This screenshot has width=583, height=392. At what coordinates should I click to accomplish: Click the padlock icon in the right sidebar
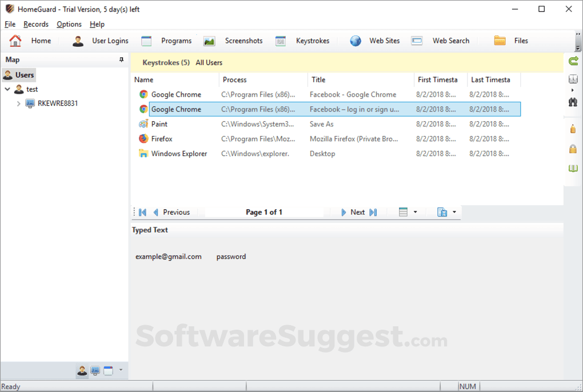(573, 149)
